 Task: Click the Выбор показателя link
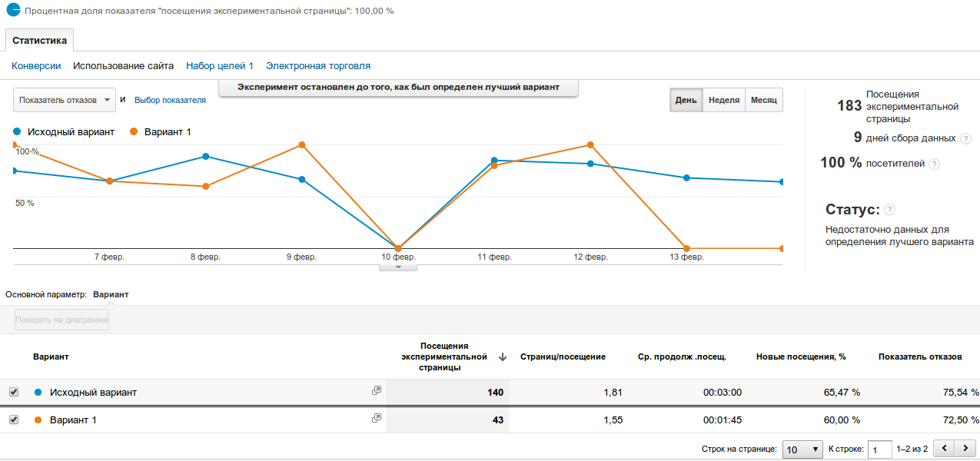(x=170, y=100)
